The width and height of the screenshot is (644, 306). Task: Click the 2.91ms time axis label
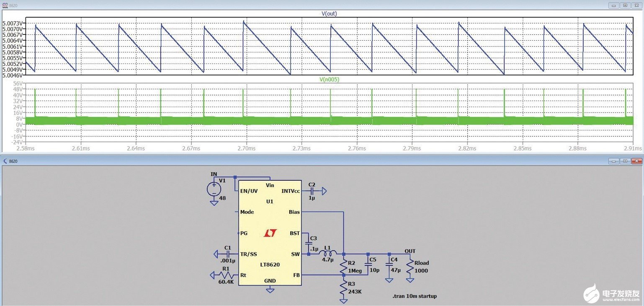[632, 148]
